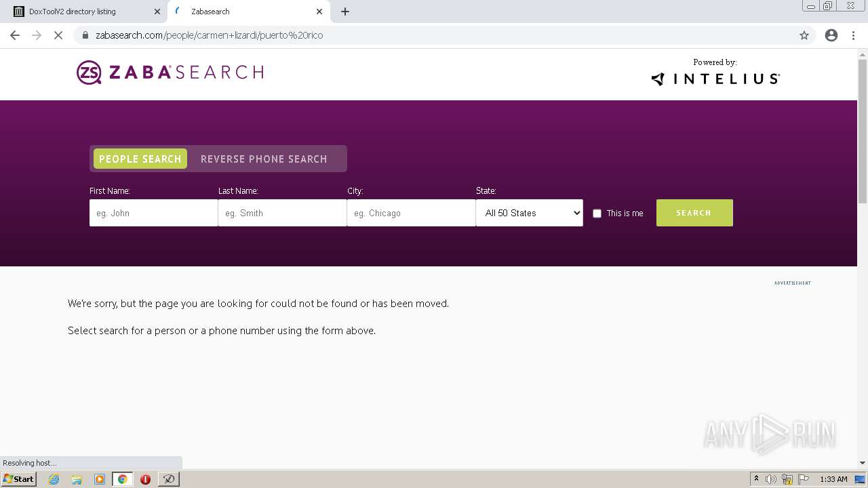Click the last pinned taskbar app icon
Screen dimensions: 868x488
(x=168, y=479)
